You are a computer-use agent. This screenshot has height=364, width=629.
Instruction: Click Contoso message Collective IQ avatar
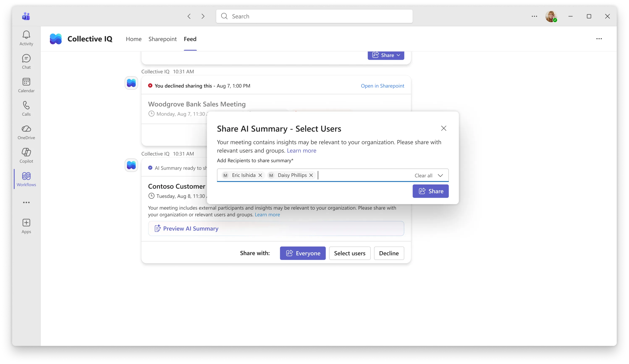point(131,165)
